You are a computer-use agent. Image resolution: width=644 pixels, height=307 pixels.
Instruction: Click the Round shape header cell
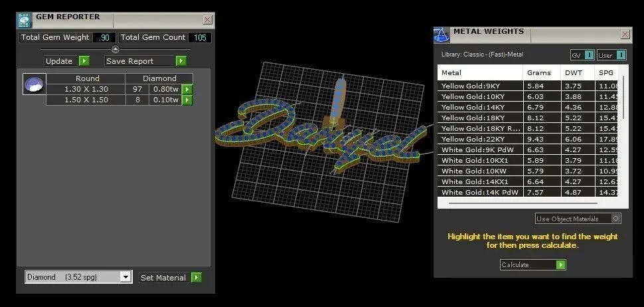click(86, 78)
